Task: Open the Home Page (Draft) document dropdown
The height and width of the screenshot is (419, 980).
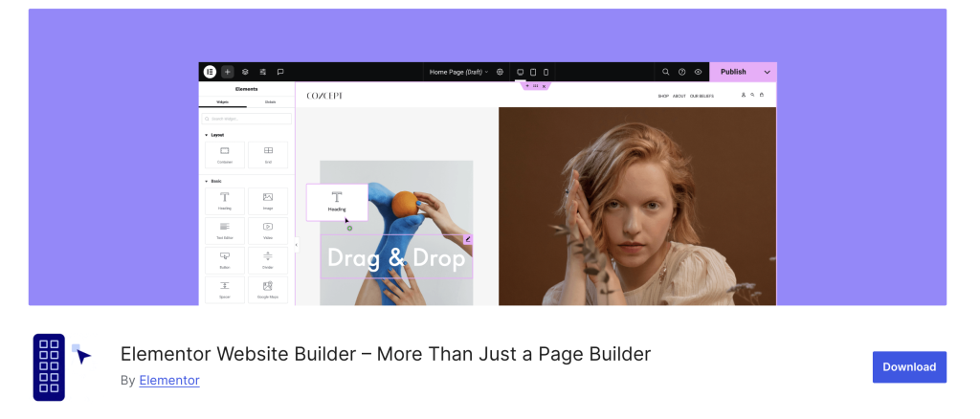Action: (x=458, y=72)
